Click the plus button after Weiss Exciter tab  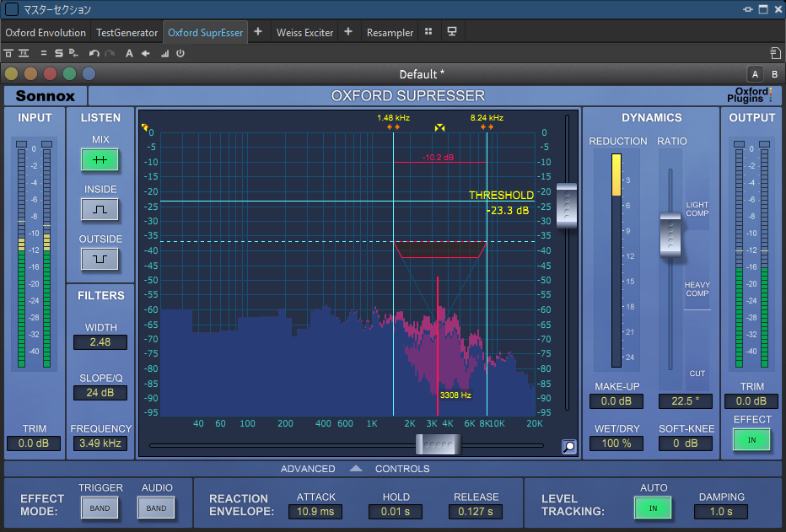pyautogui.click(x=347, y=32)
